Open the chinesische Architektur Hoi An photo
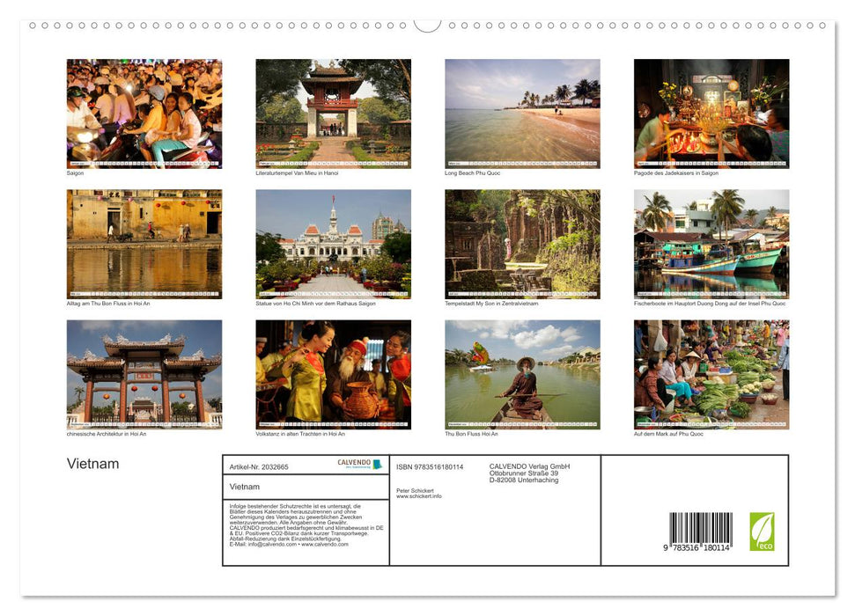The width and height of the screenshot is (855, 616). tap(144, 374)
